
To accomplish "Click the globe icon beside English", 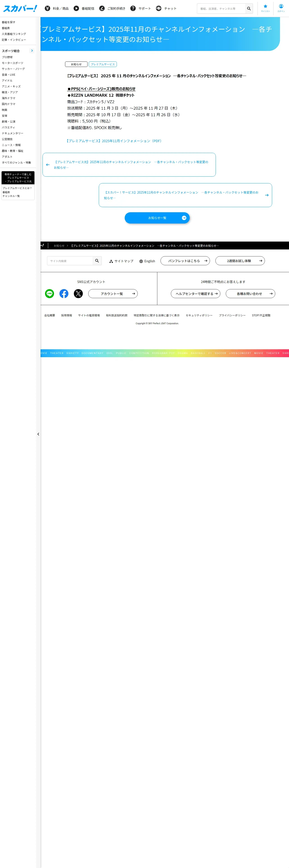I will point(141,261).
